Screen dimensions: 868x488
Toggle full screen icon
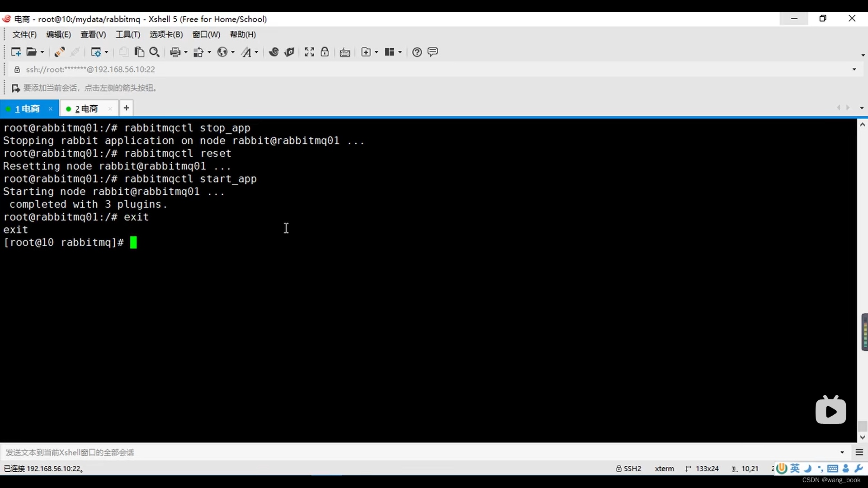click(309, 52)
